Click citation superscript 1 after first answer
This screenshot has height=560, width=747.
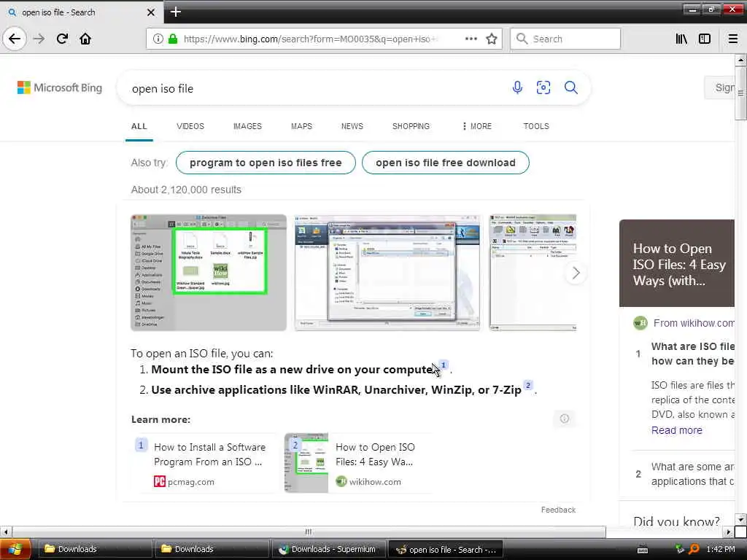point(443,365)
